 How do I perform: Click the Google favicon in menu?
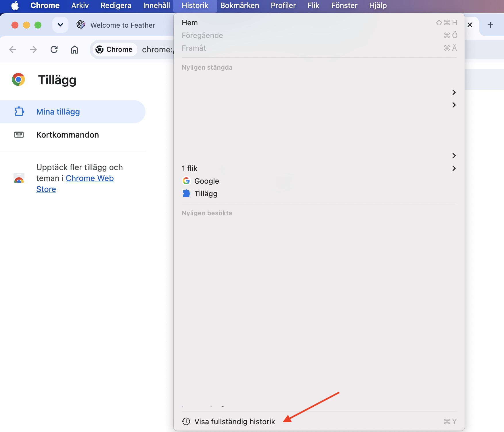click(x=186, y=181)
